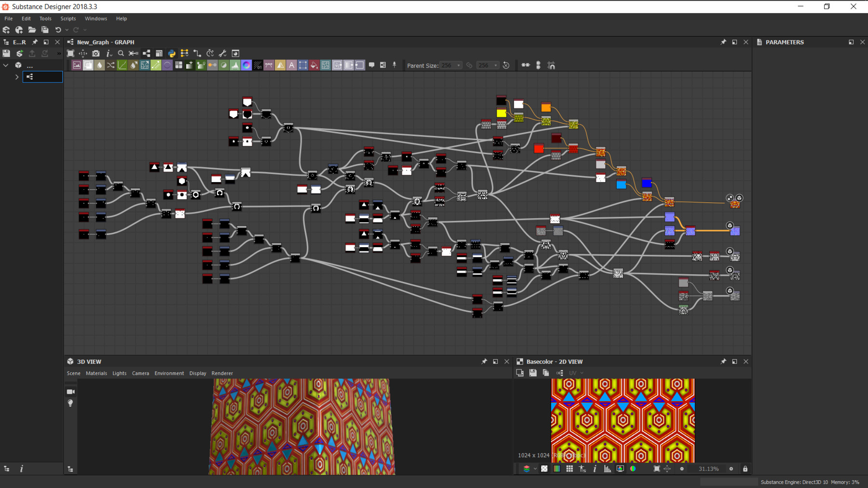
Task: Open the UV dropdown in the 2D view
Action: (x=577, y=372)
